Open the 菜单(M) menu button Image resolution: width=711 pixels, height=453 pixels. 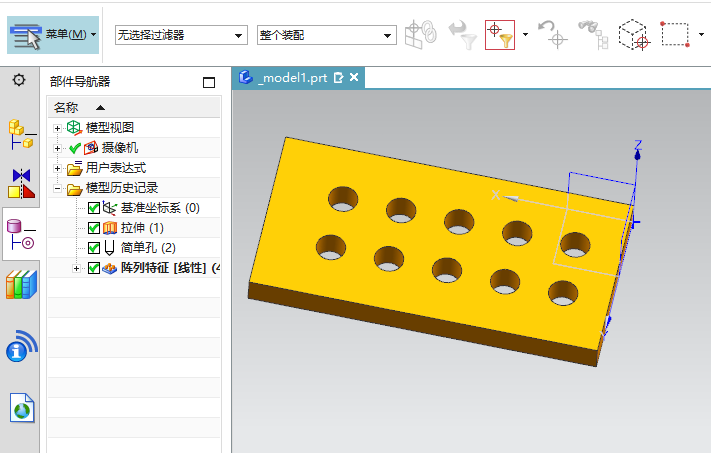click(53, 35)
